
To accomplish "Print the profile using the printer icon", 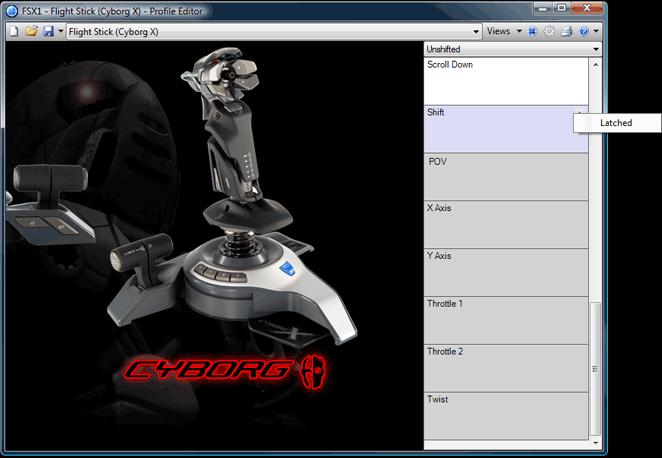I will (567, 31).
